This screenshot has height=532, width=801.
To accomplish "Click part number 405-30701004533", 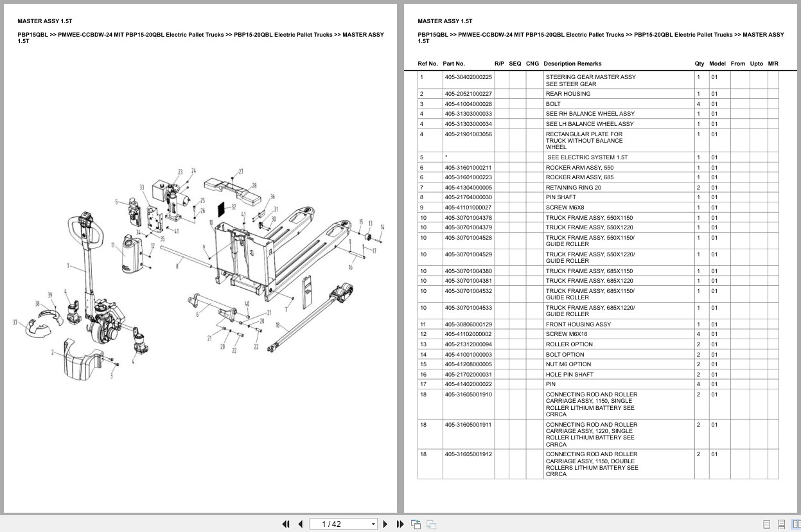I will point(468,308).
